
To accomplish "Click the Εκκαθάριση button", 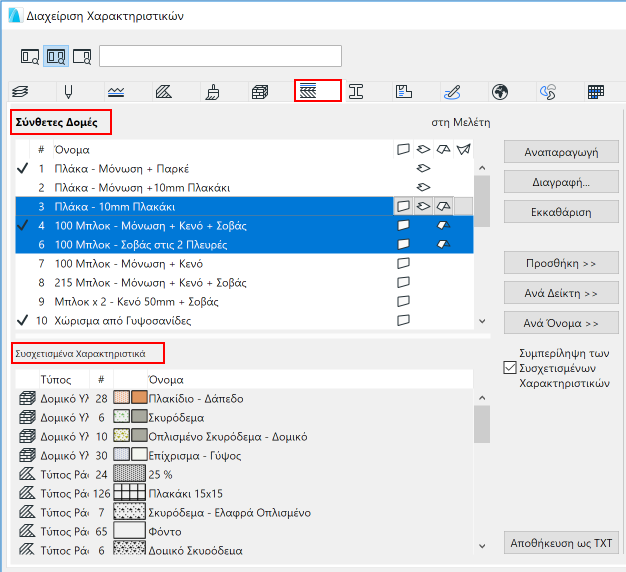I will (x=561, y=212).
